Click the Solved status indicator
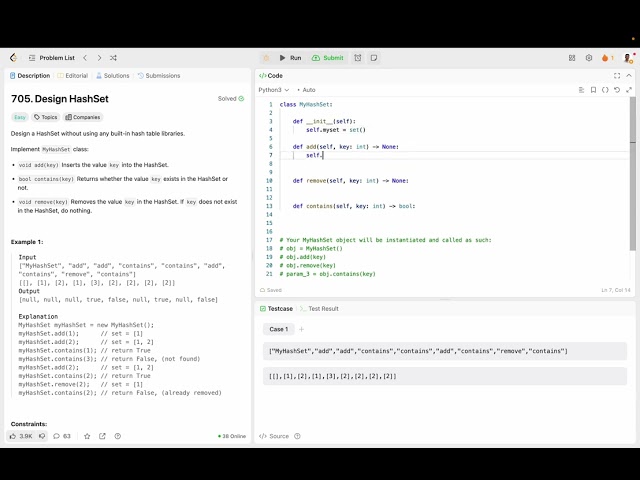Viewport: 640px width, 480px height. [231, 98]
